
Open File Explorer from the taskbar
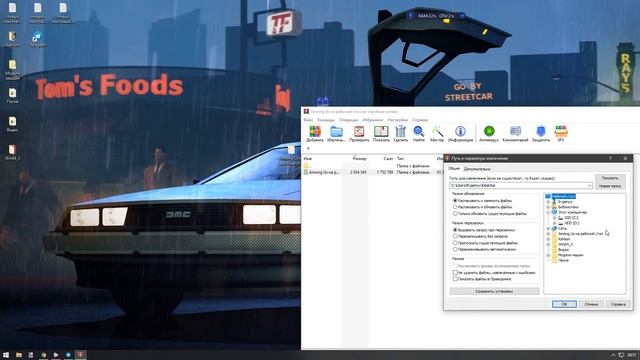point(19,355)
